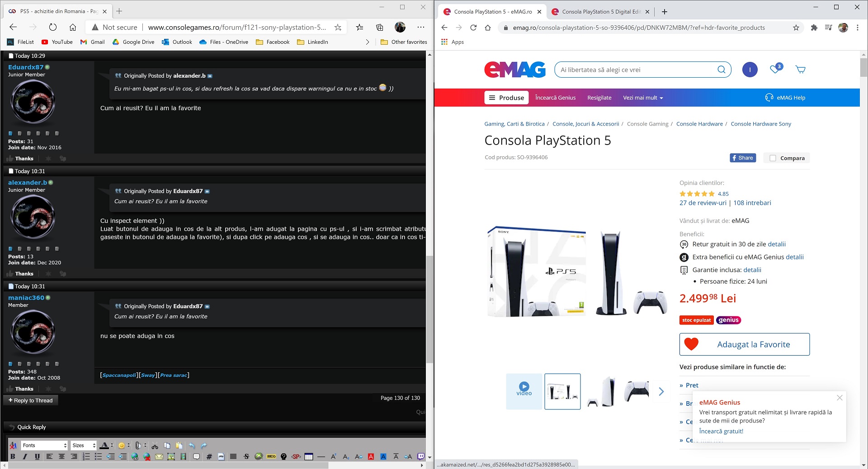Click the hash code tag icon

click(x=209, y=457)
